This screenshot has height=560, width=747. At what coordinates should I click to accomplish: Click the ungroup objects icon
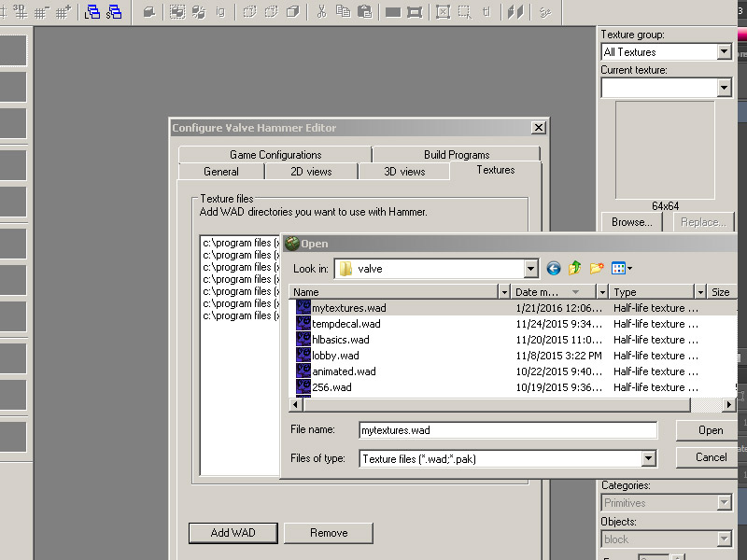click(x=199, y=11)
